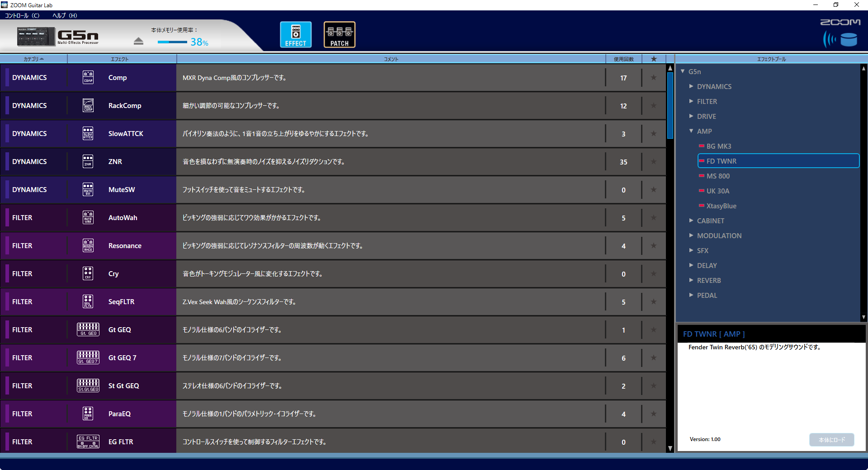
Task: Click the memory usage progress bar
Action: click(172, 42)
